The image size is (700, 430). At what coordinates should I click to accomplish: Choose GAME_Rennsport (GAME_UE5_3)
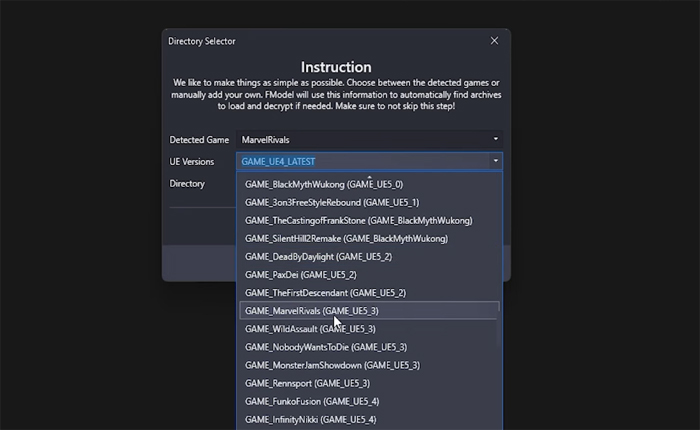click(x=307, y=383)
